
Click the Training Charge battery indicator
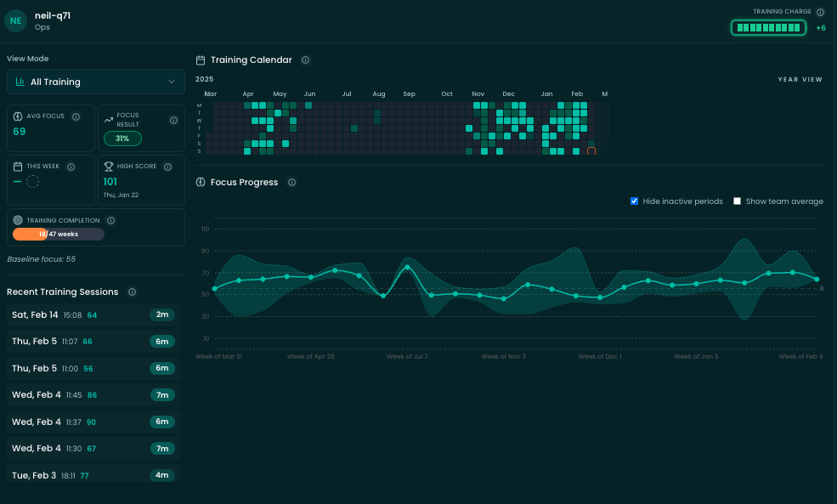pos(768,28)
